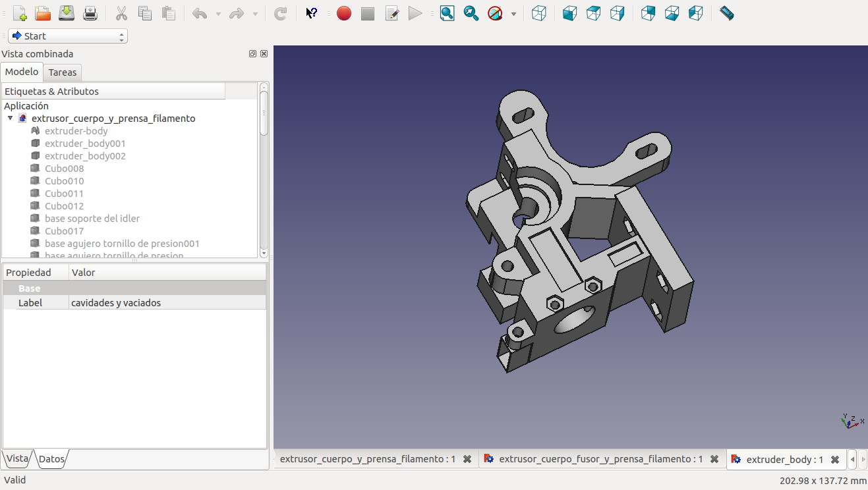Switch to the Tareas tab
Viewport: 868px width, 490px height.
pyautogui.click(x=63, y=72)
